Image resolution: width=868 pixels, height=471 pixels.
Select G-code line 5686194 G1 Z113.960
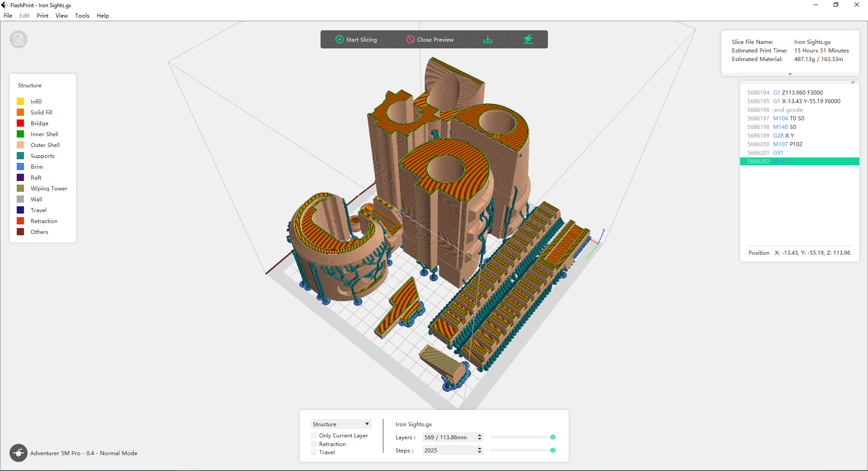pos(799,92)
